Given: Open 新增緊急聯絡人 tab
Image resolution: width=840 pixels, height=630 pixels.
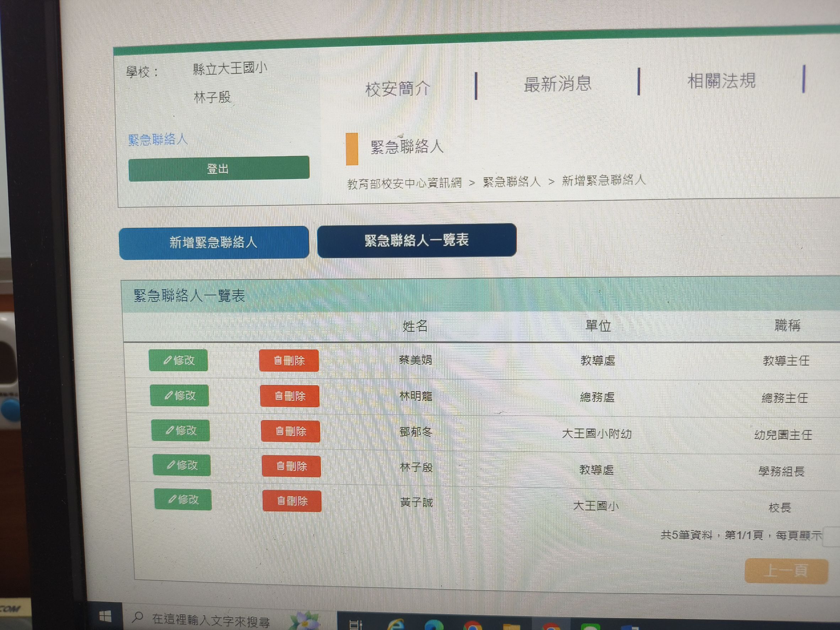Looking at the screenshot, I should click(x=214, y=242).
